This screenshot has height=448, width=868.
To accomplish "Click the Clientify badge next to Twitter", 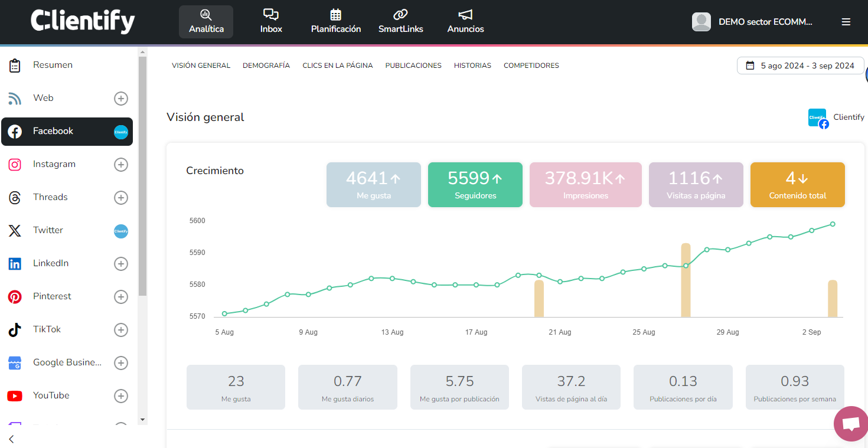I will [121, 231].
